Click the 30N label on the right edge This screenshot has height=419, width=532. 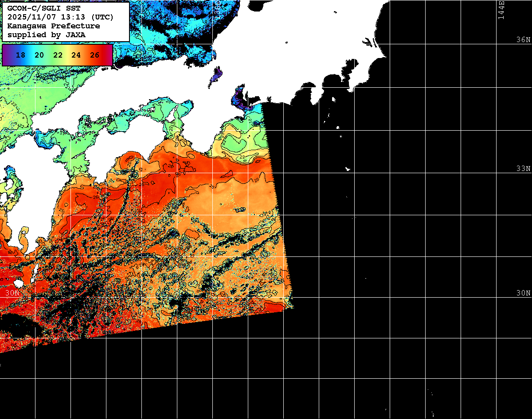523,293
